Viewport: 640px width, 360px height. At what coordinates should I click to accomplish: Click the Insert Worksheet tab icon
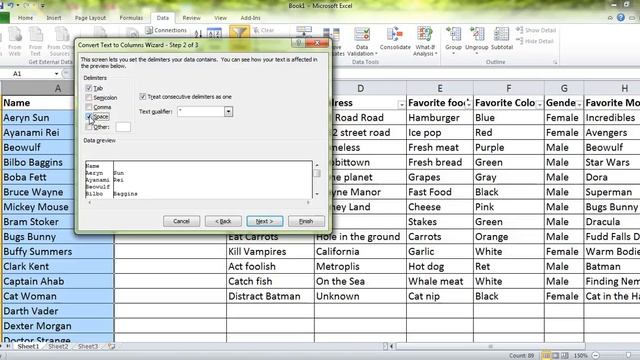pyautogui.click(x=111, y=346)
